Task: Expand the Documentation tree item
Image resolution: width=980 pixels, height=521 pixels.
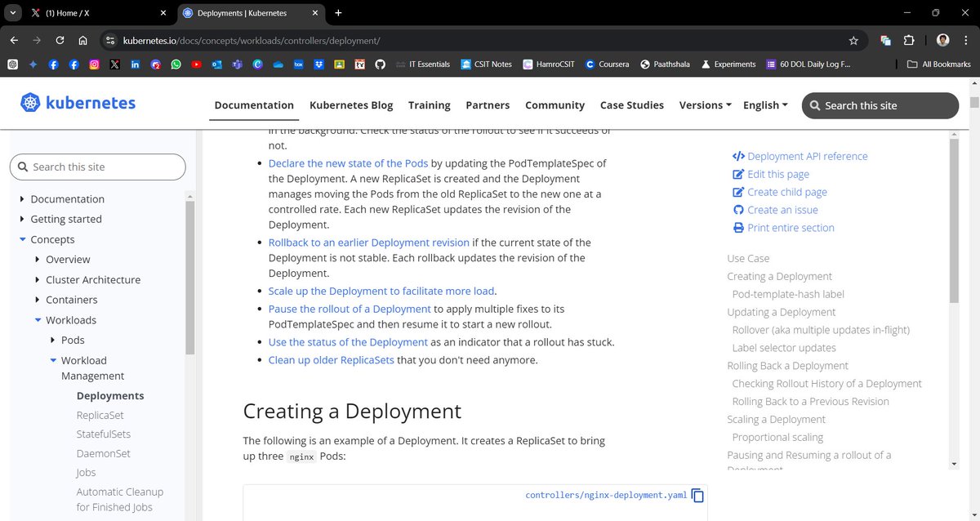Action: [22, 199]
